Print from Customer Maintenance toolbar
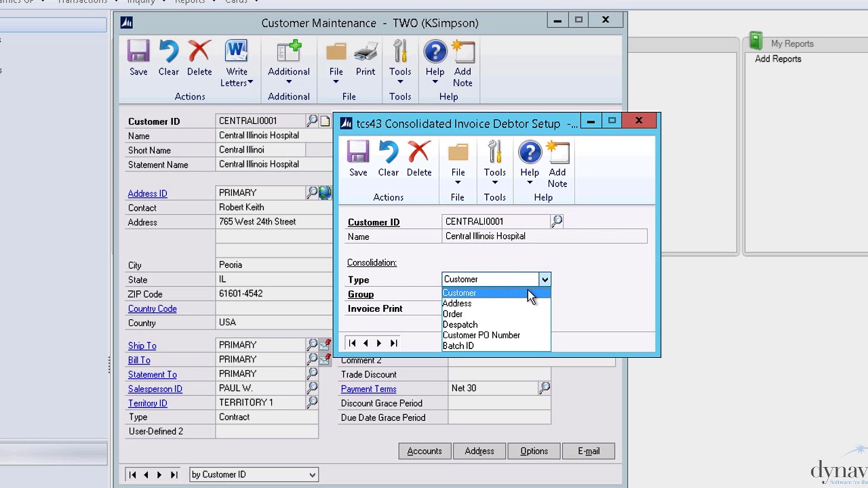The height and width of the screenshot is (488, 868). [366, 58]
